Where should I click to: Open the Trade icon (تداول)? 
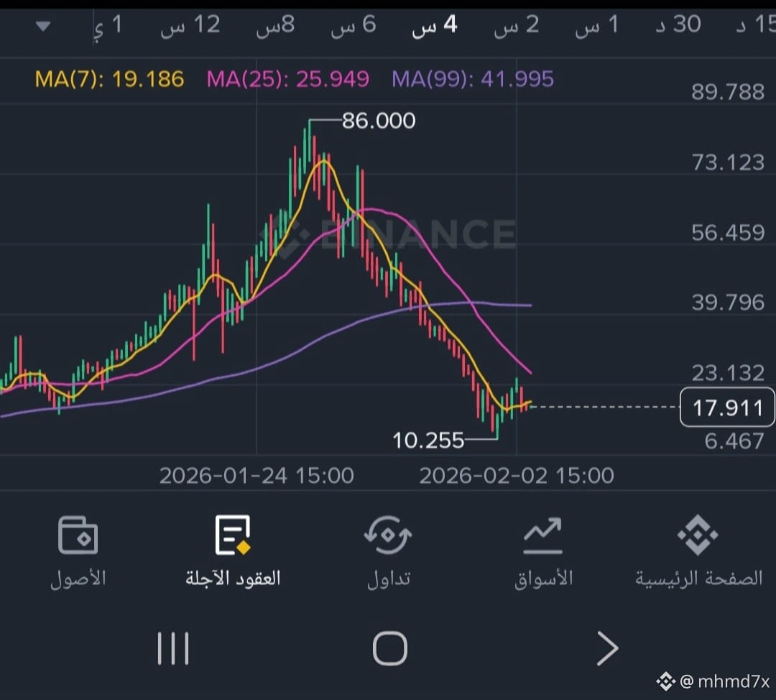(388, 535)
